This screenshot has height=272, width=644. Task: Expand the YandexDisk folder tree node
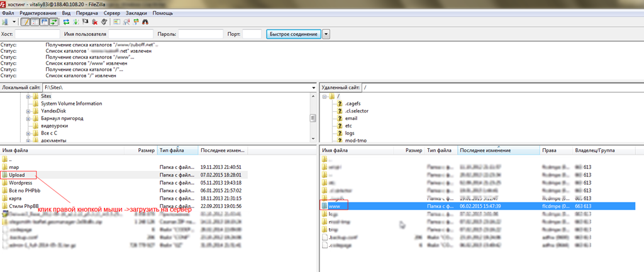click(28, 111)
